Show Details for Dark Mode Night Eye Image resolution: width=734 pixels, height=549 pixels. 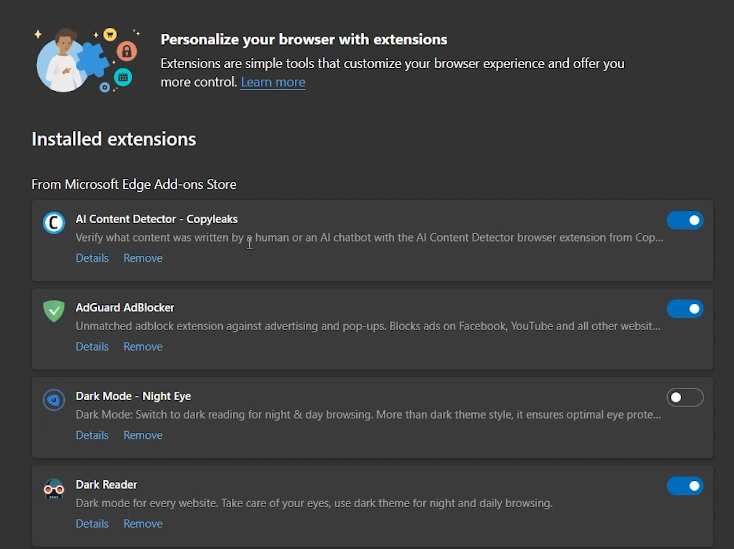coord(92,435)
